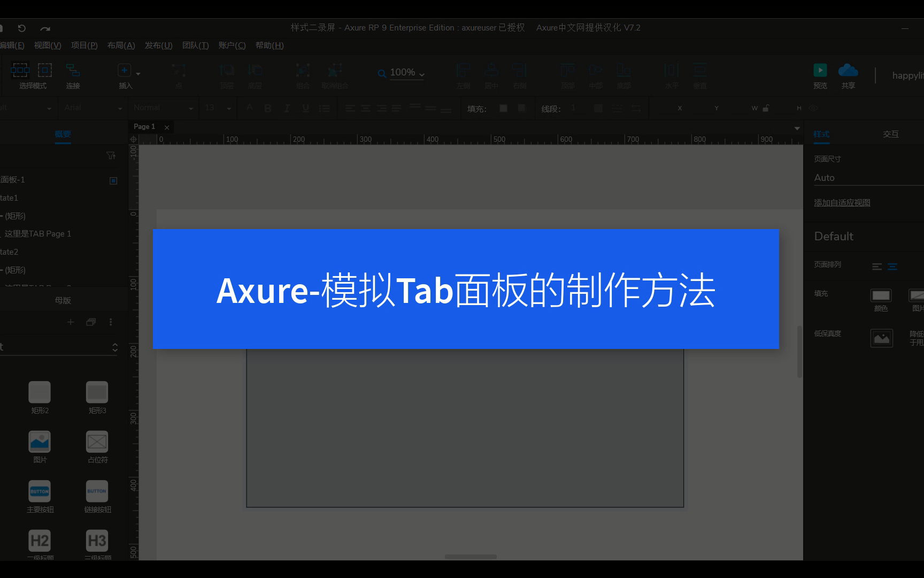The image size is (924, 578).
Task: Set page alignment to center
Action: [892, 267]
